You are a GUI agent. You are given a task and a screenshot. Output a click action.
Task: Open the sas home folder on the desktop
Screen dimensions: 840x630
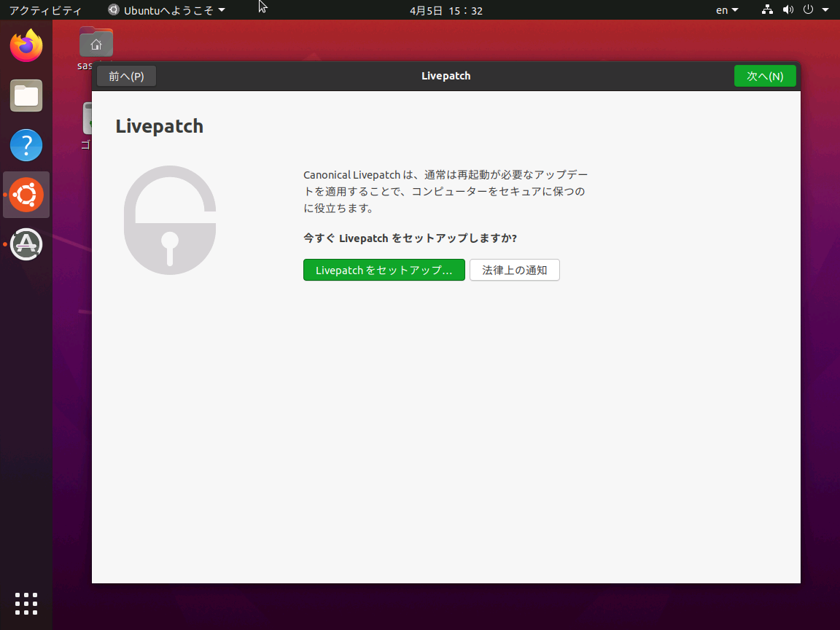click(x=96, y=42)
